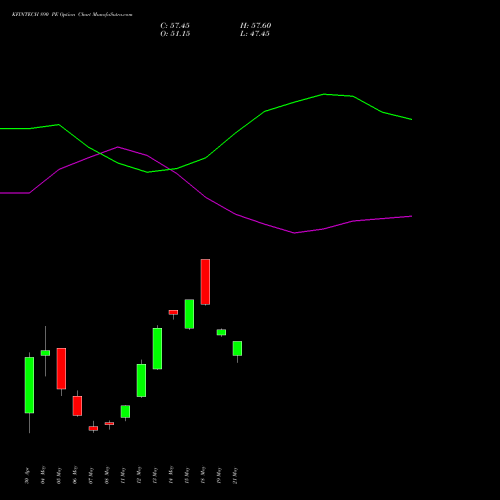Click the high price value H: 57.60

(256, 26)
